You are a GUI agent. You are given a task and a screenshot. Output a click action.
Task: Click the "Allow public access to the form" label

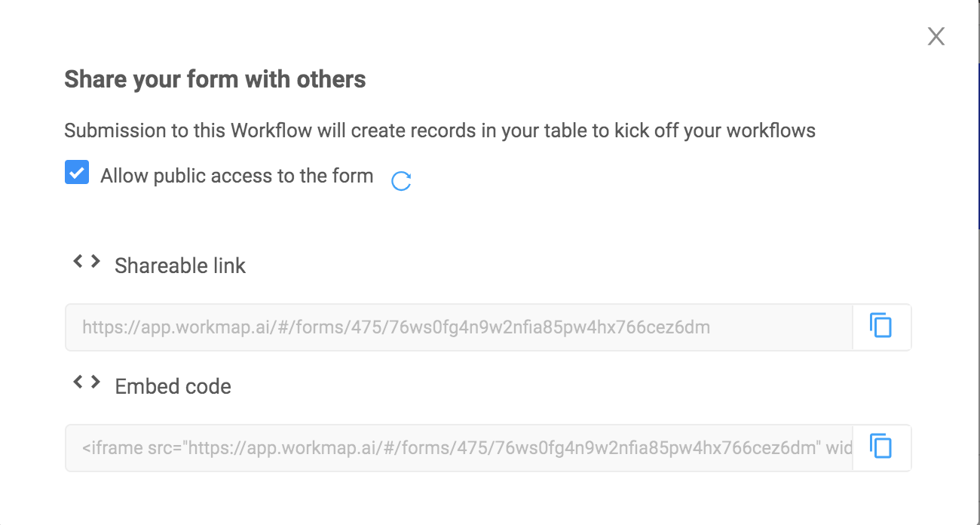(x=237, y=176)
